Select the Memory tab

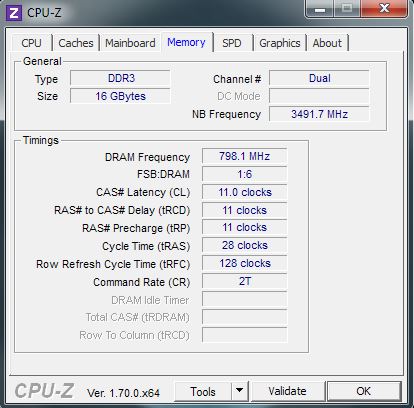(186, 42)
